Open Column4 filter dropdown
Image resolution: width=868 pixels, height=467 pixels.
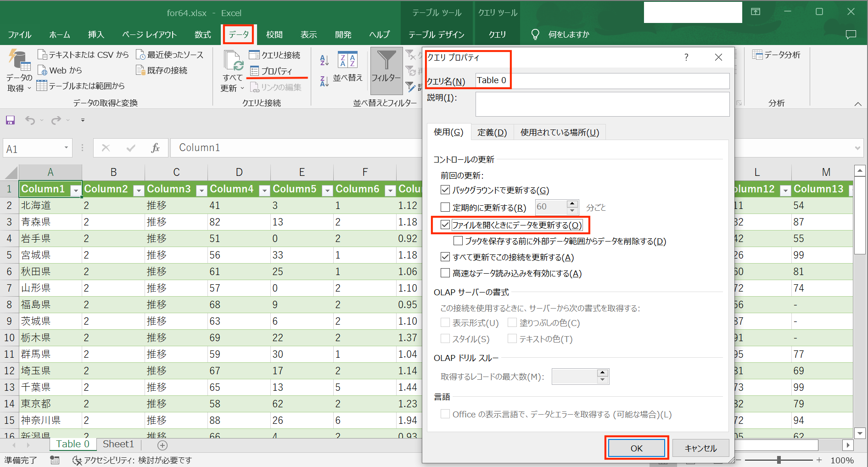pos(264,191)
